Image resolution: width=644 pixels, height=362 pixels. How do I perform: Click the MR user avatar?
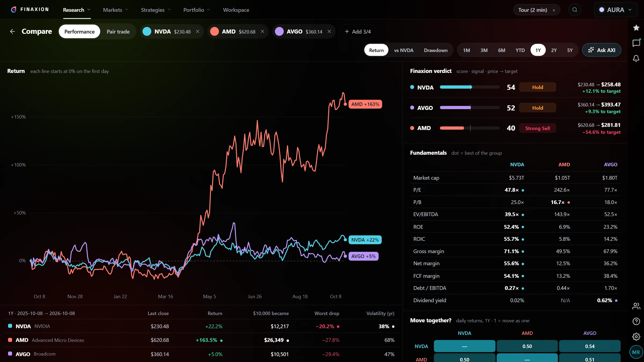[x=636, y=352]
